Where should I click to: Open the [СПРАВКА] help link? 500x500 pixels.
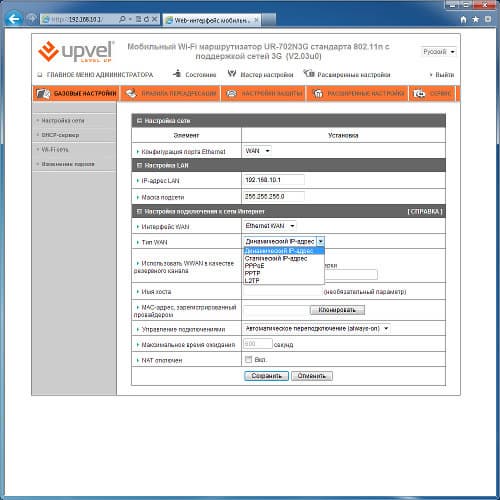(x=425, y=212)
